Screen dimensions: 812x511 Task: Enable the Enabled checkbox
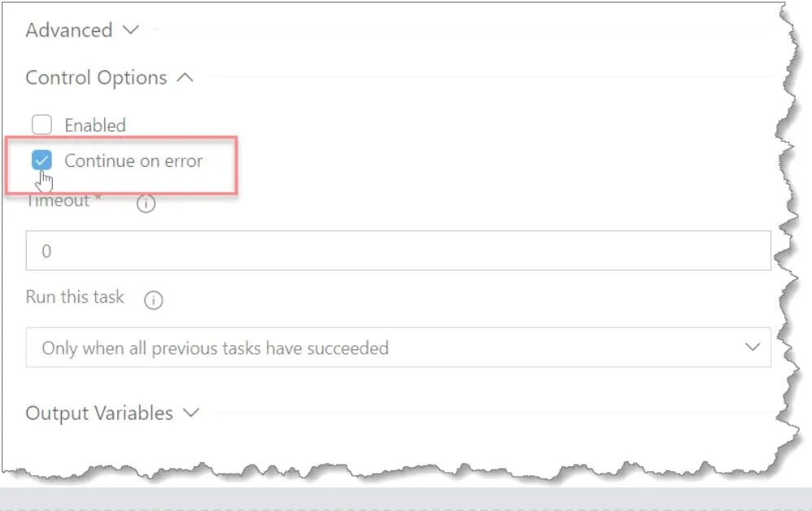coord(41,124)
